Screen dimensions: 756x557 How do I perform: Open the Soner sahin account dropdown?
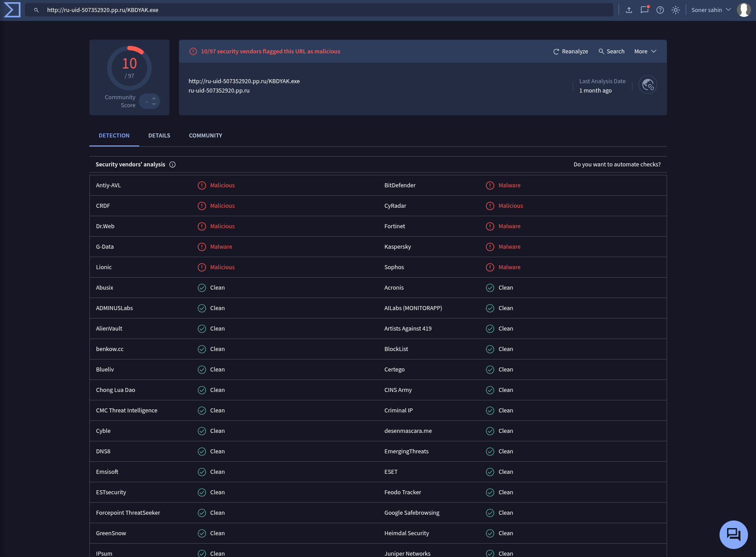(711, 10)
